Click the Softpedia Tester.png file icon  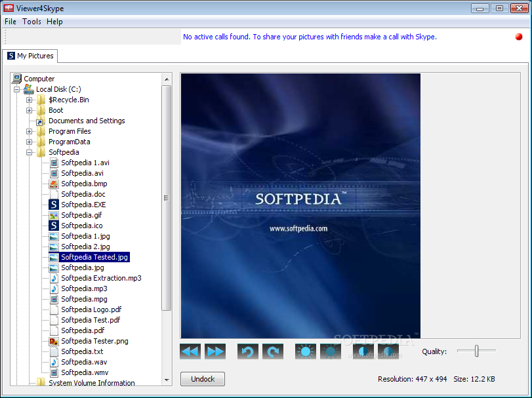coord(54,341)
